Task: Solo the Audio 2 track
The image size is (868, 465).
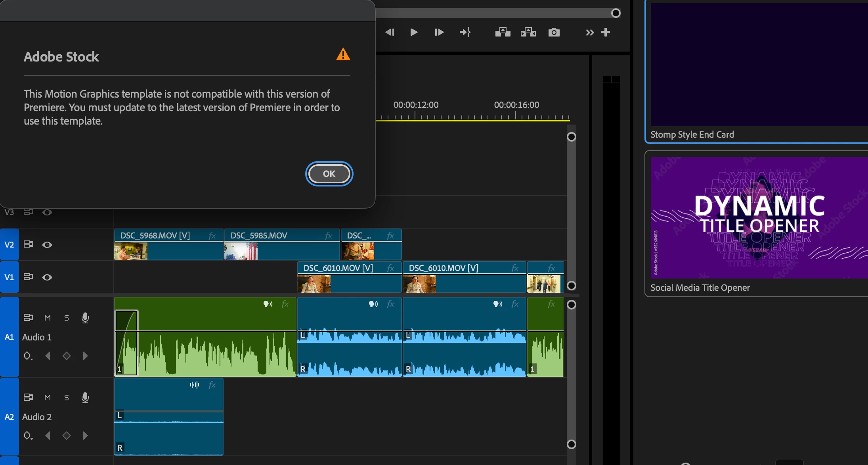Action: [67, 398]
